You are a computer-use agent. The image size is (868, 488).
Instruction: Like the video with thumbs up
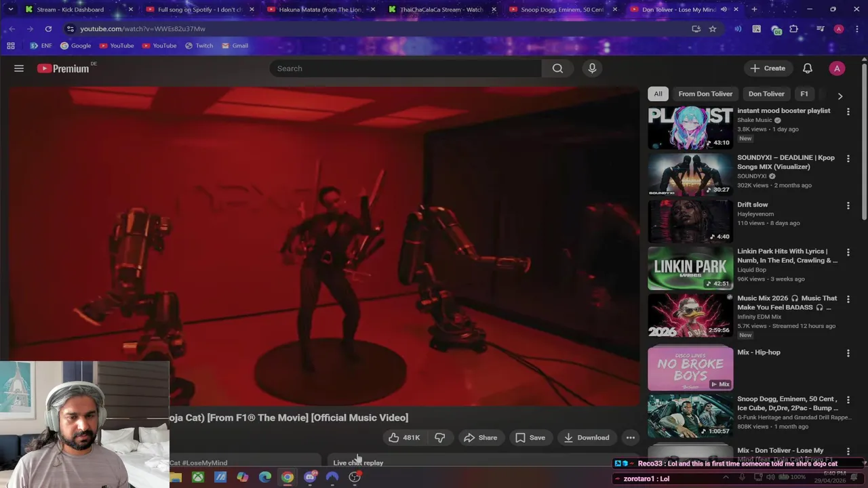click(x=404, y=438)
